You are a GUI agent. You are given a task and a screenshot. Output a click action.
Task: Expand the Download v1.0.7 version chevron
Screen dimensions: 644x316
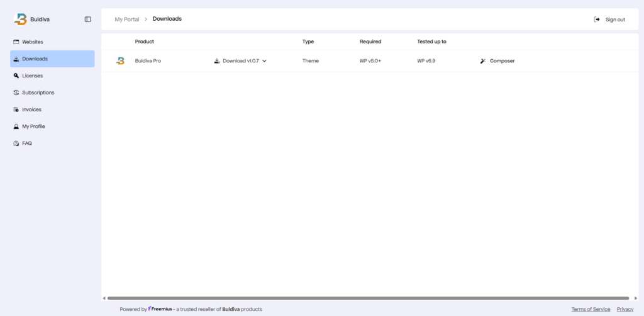coord(265,61)
